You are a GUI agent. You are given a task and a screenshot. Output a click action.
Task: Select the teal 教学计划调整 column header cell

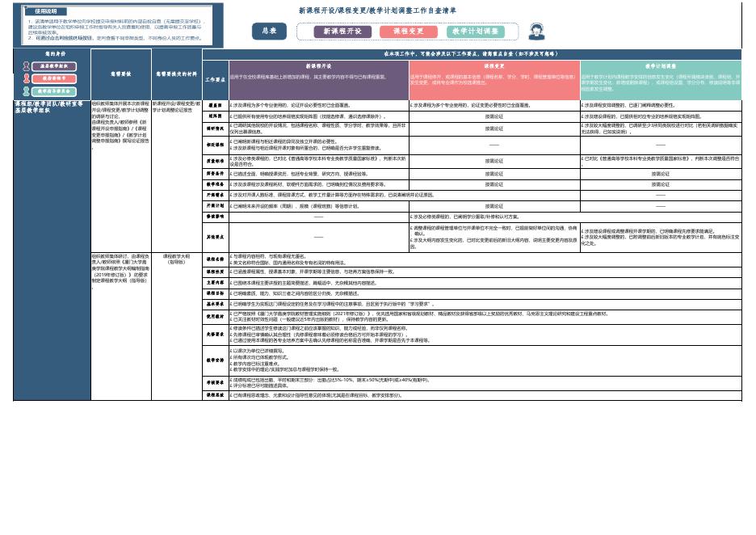click(x=660, y=79)
